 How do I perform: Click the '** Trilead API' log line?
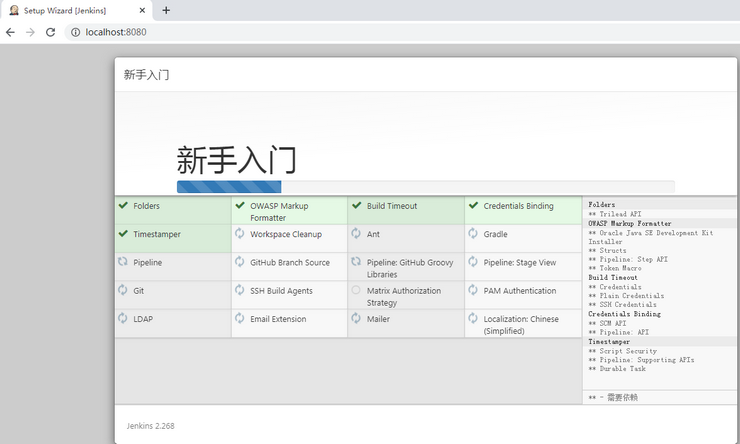[615, 214]
